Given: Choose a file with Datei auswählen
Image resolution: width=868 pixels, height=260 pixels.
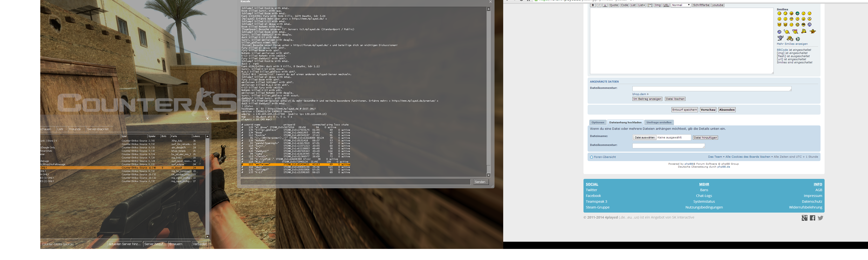Looking at the screenshot, I should tap(644, 137).
